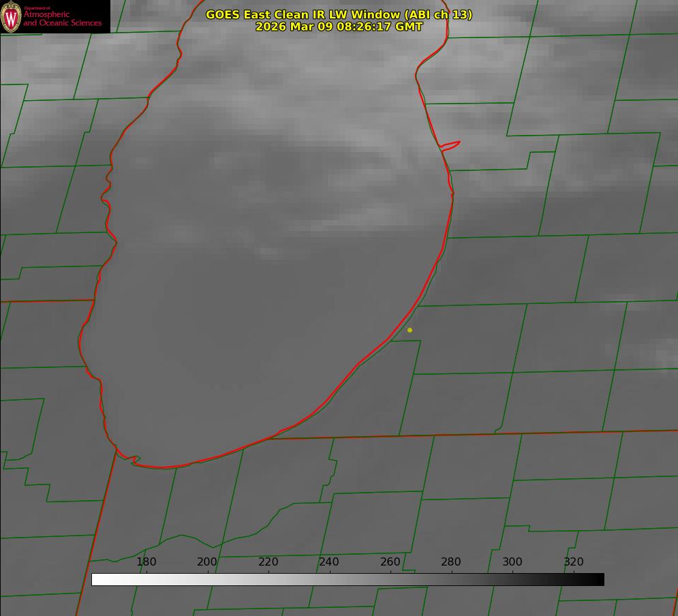Click the colorbar at the 260 tick
The height and width of the screenshot is (616, 678).
coord(390,580)
